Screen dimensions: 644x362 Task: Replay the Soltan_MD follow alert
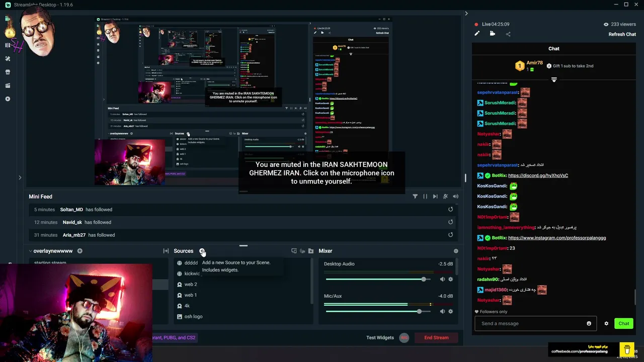pyautogui.click(x=450, y=210)
